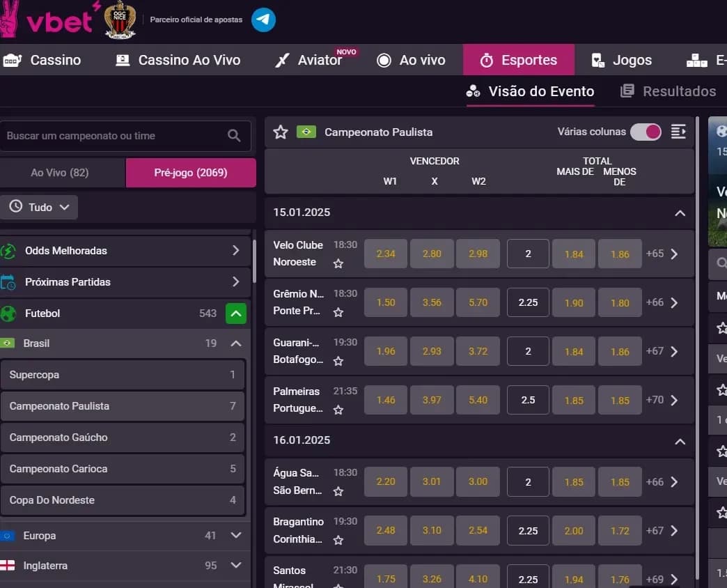
Task: Open the Cassino Ao Vivo menu
Action: pos(178,60)
